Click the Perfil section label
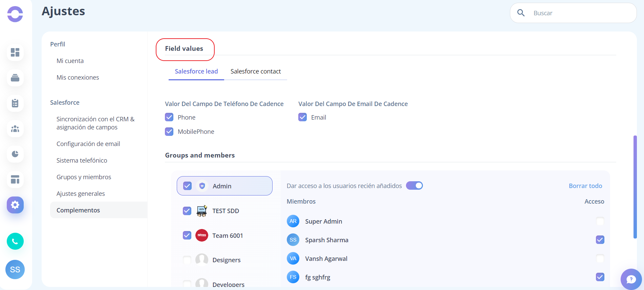Screen dimensions: 644x290 [58, 44]
